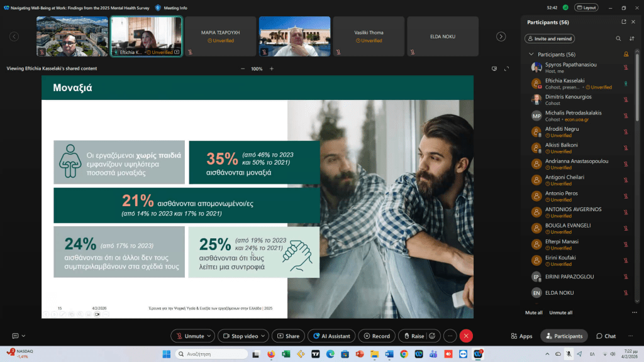Select Andrianna Anastasopoulou in participants list

(x=580, y=164)
